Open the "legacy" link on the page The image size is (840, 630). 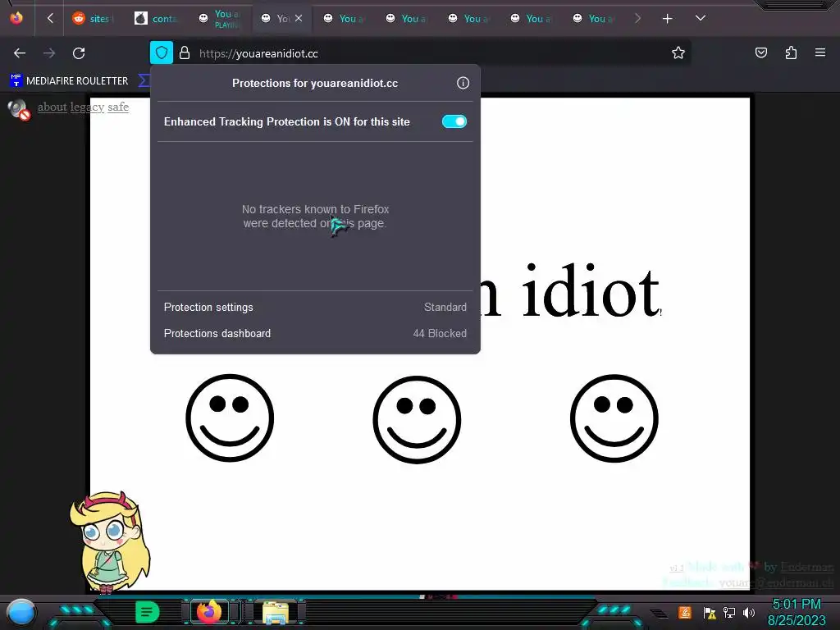pos(87,107)
